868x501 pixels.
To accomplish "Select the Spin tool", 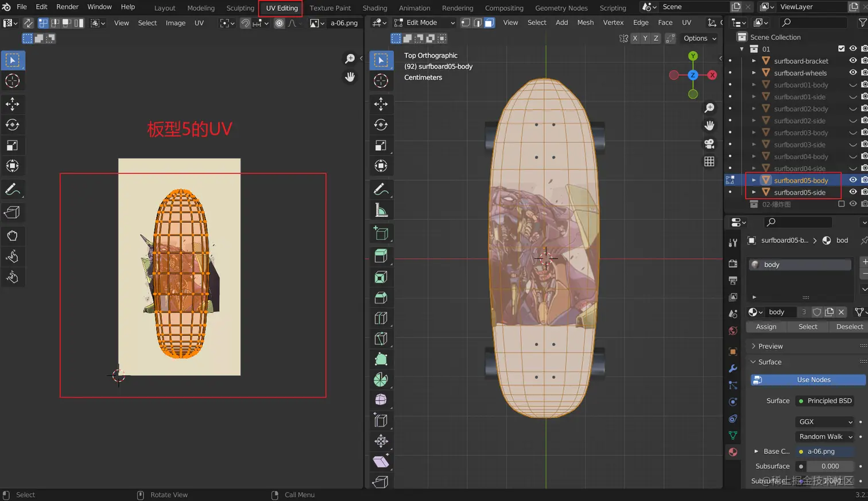I will click(x=381, y=379).
